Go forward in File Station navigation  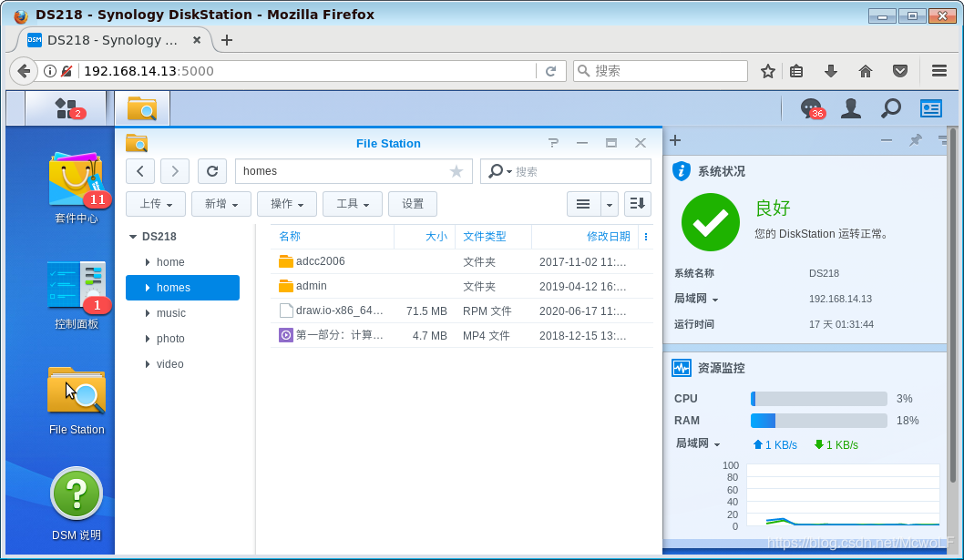[x=175, y=171]
